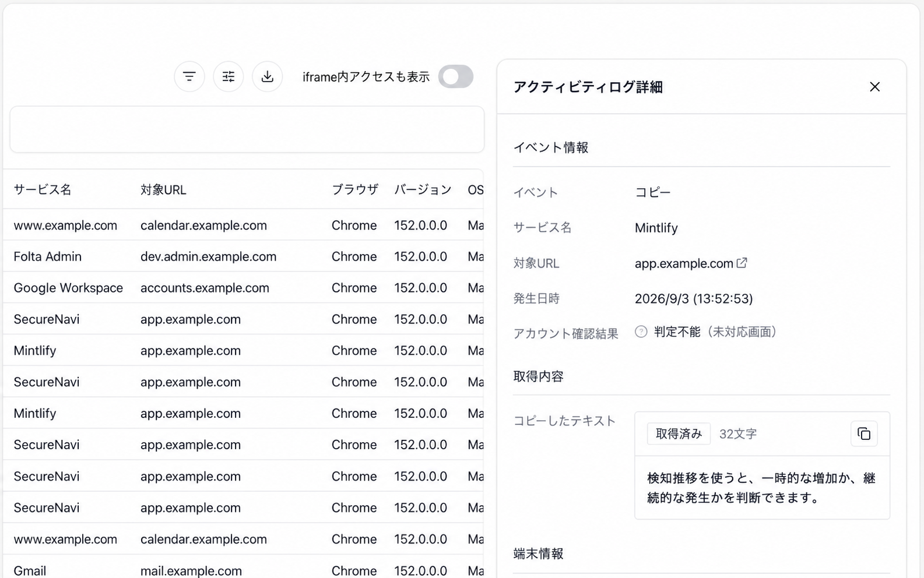The image size is (924, 578).
Task: Click the help icon next to 判定不能
Action: click(641, 332)
